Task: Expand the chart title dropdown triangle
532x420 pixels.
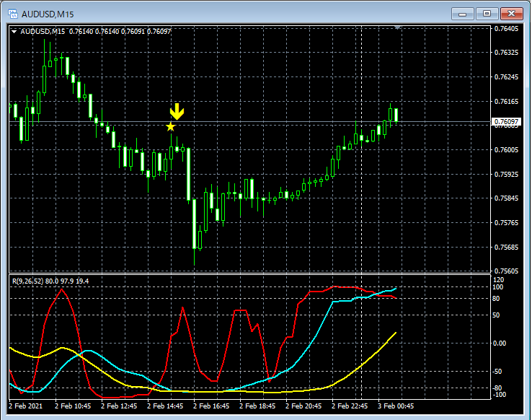Action: [14, 32]
